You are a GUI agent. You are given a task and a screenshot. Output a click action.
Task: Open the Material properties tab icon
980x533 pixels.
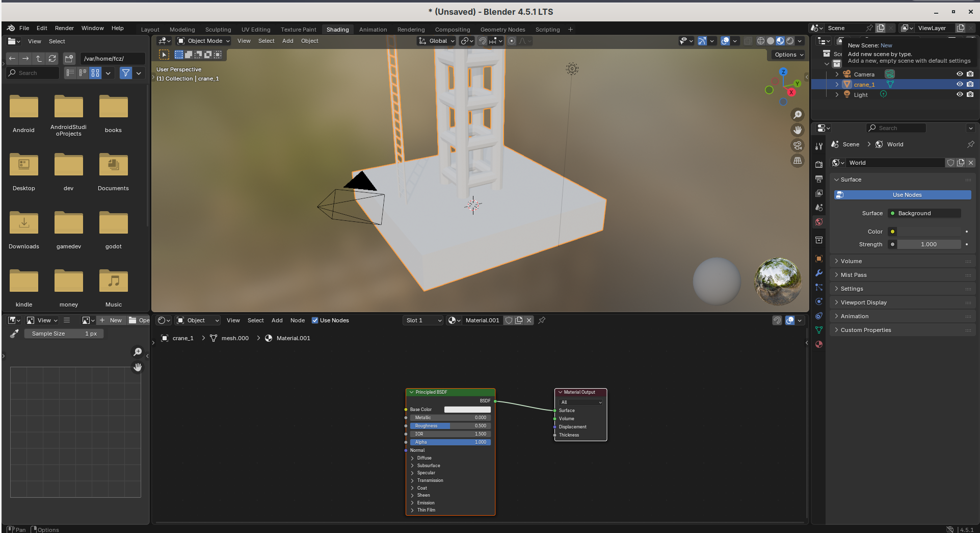[819, 344]
